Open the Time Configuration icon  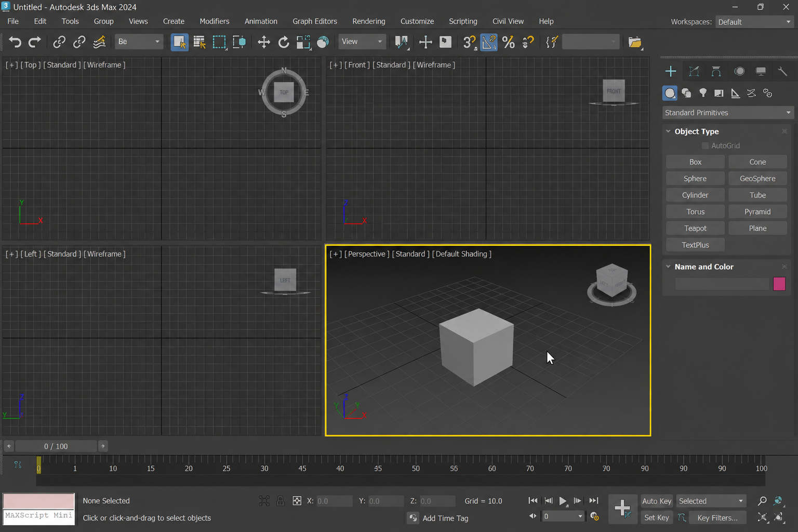point(595,516)
